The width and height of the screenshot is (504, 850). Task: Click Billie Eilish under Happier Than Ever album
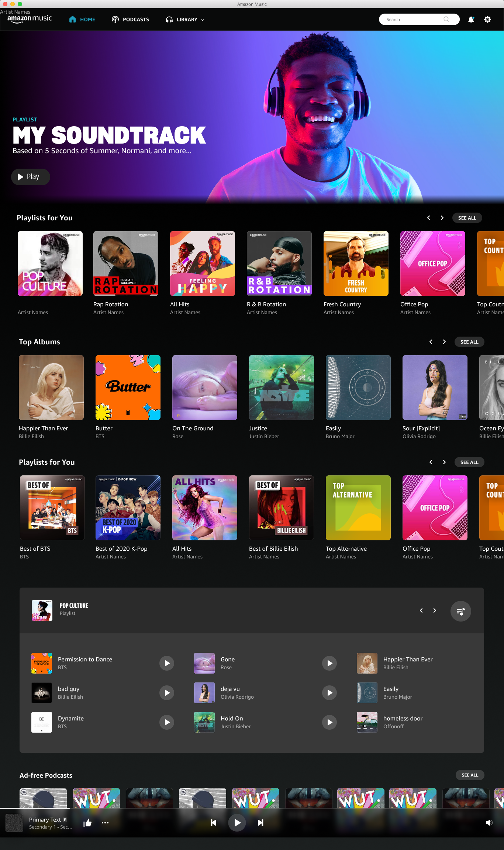click(x=31, y=436)
